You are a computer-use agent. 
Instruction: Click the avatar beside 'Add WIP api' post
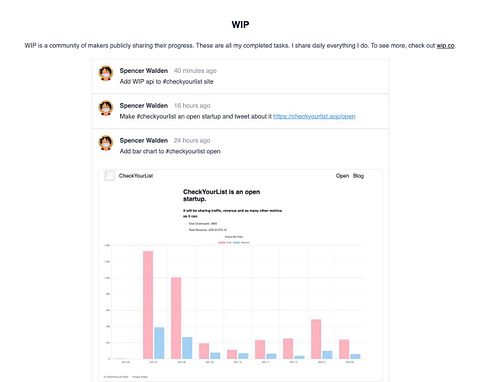pos(106,73)
